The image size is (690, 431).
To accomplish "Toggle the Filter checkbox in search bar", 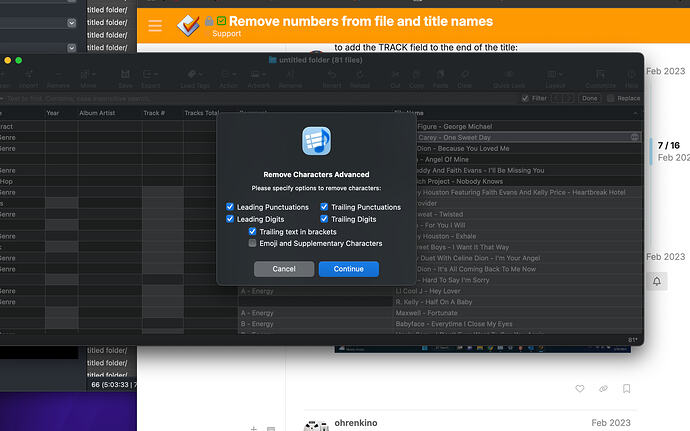I will (525, 98).
